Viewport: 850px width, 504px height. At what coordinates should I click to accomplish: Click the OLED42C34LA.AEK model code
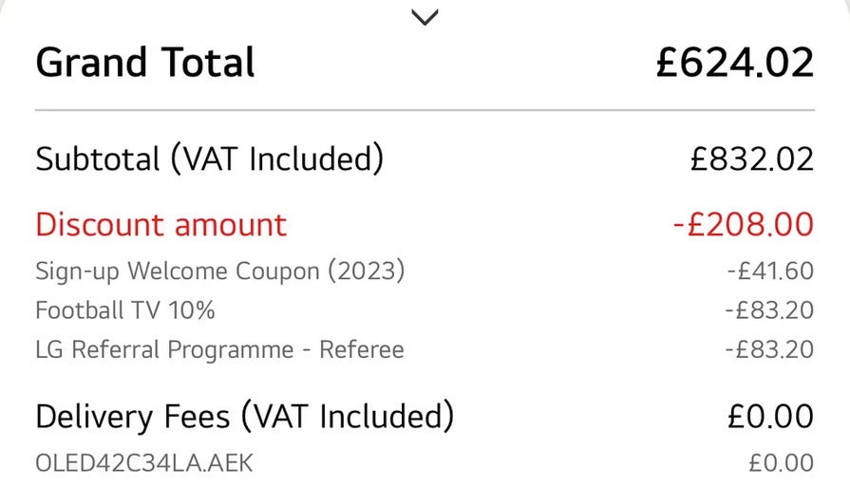point(144,463)
